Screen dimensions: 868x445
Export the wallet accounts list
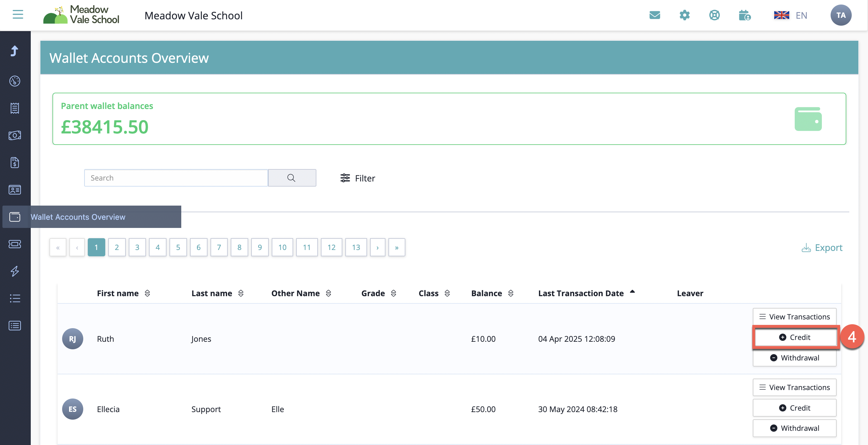pos(822,248)
